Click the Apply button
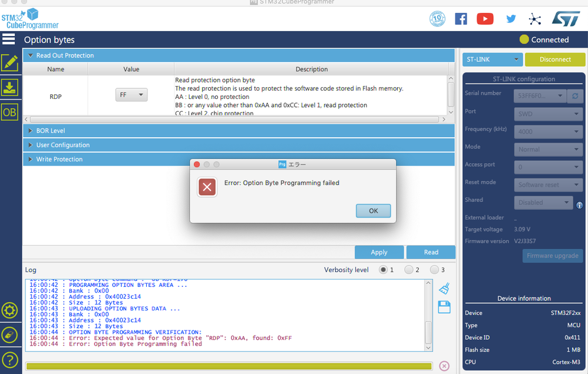This screenshot has width=588, height=374. coord(379,252)
